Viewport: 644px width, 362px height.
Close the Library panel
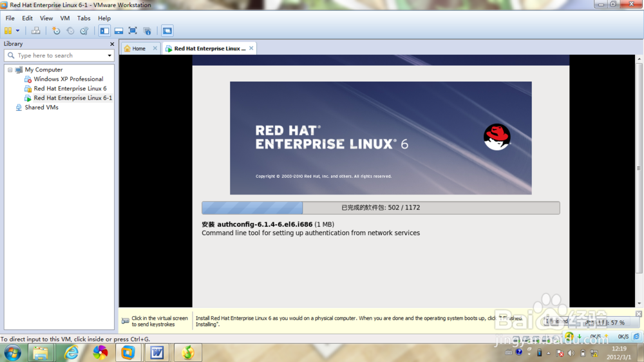click(111, 44)
